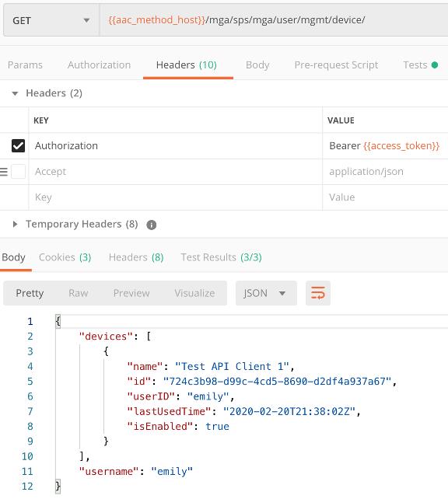The width and height of the screenshot is (448, 499).
Task: Select the Preview view button
Action: click(x=131, y=293)
